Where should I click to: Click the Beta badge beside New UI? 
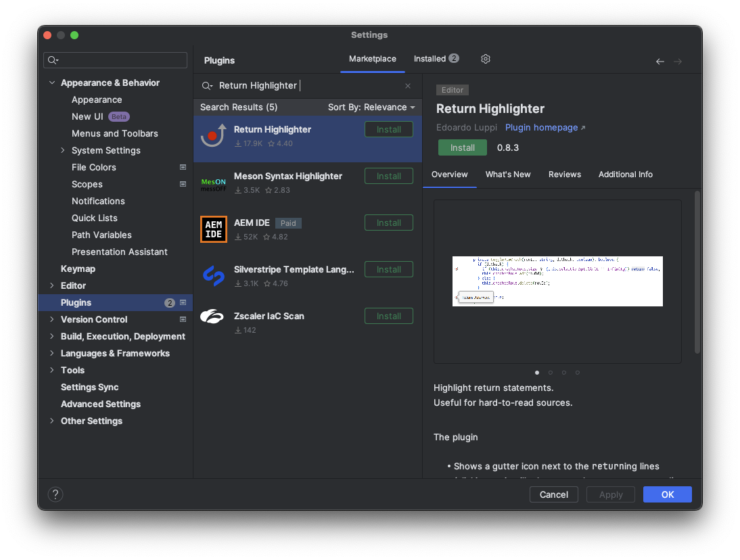(x=119, y=116)
